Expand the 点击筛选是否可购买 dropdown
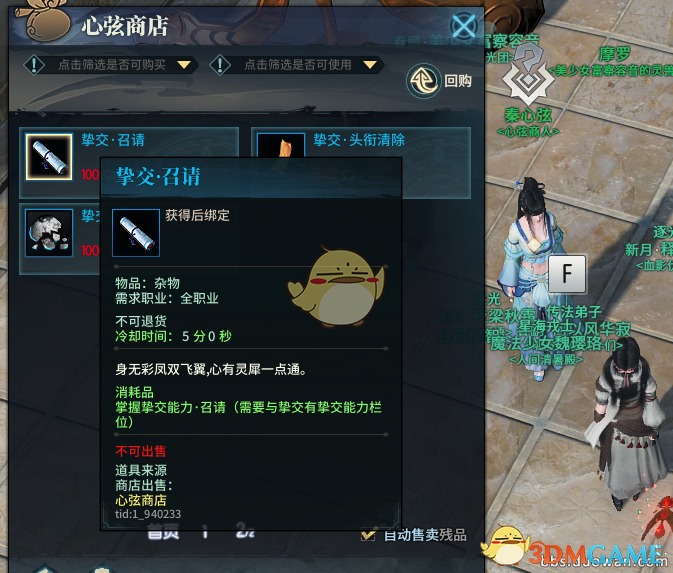 click(184, 65)
